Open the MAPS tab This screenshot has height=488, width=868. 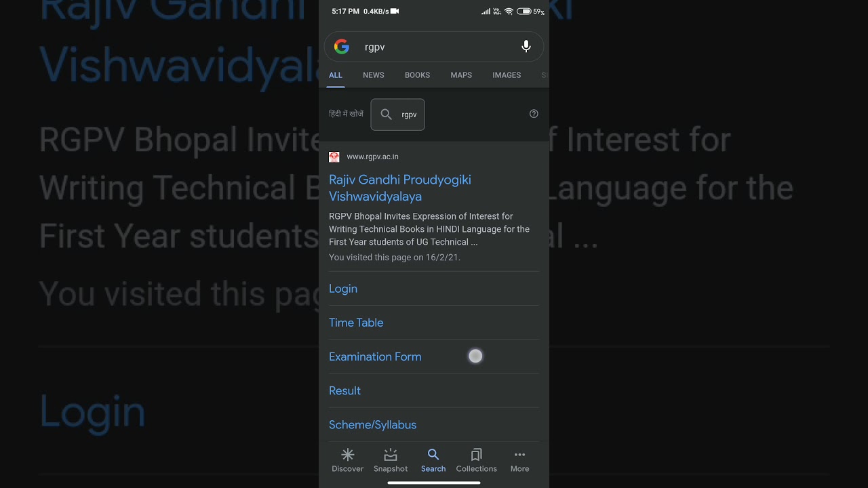(461, 75)
